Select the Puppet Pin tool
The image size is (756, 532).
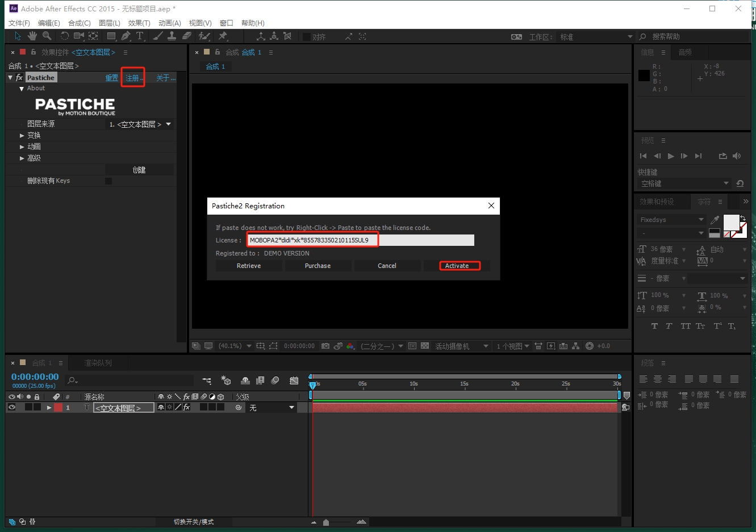coord(223,36)
